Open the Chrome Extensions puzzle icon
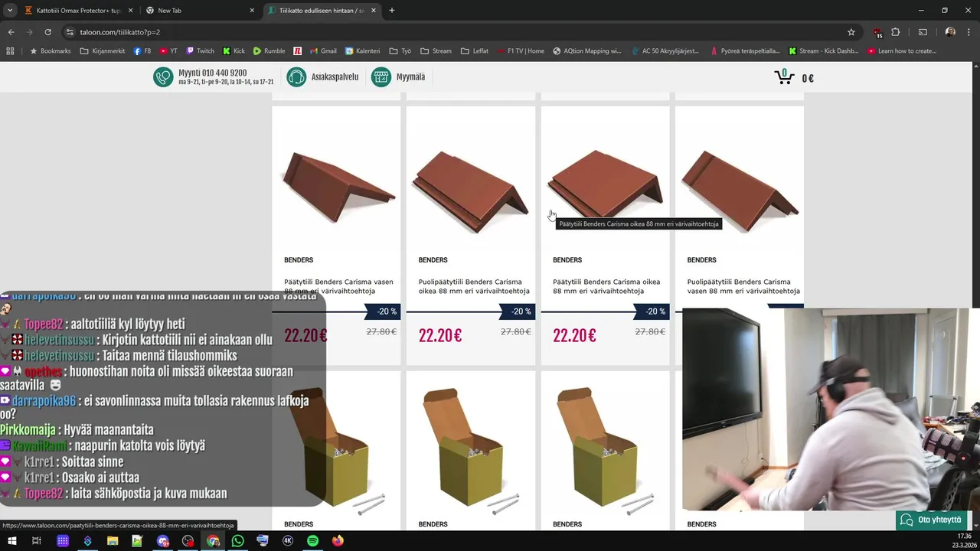980x551 pixels. [895, 32]
